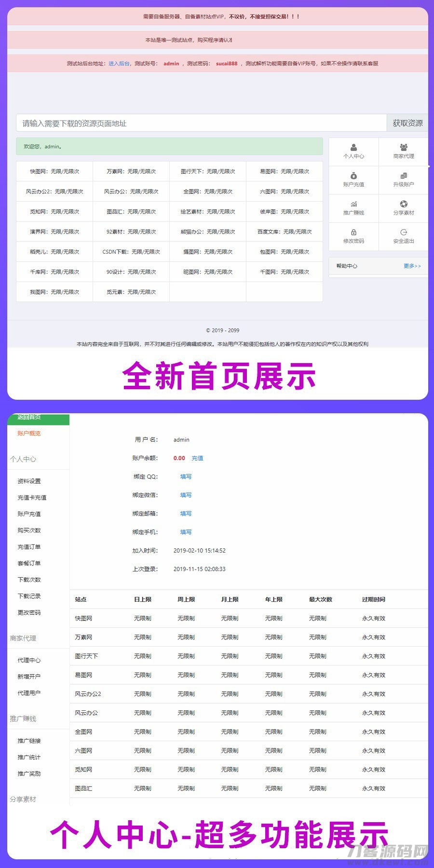
Task: Select the 升级账户 icon tile
Action: 403,180
